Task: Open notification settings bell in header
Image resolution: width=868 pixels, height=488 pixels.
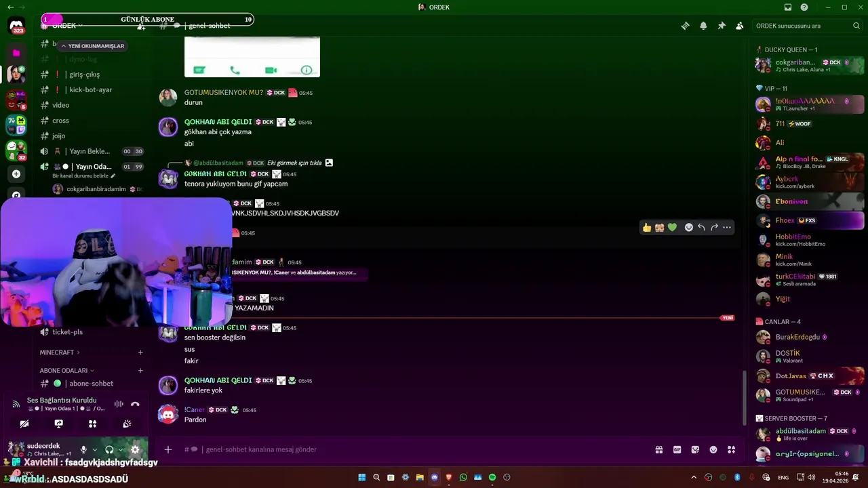Action: (703, 26)
